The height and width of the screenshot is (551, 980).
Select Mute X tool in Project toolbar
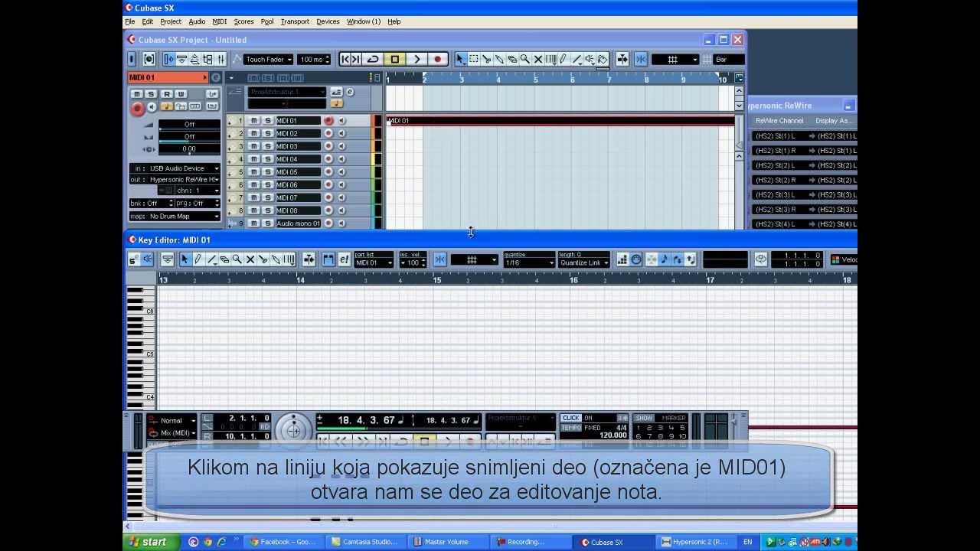pos(537,59)
